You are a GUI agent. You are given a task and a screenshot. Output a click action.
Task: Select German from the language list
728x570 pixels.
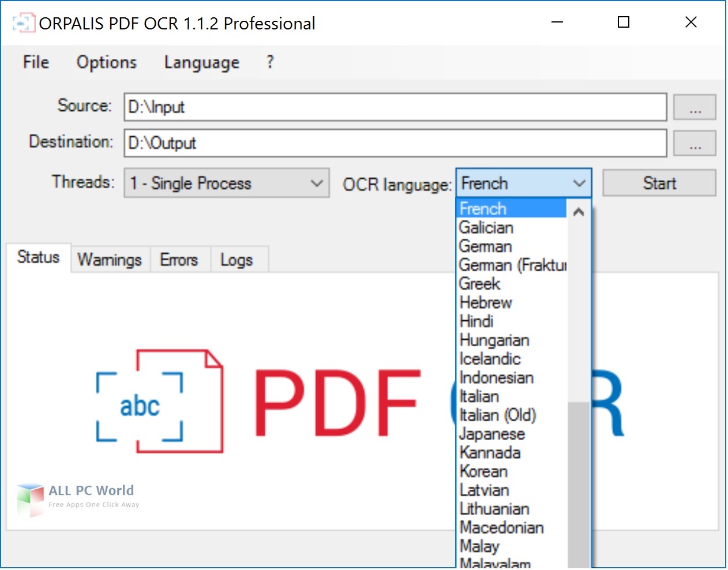coord(486,246)
